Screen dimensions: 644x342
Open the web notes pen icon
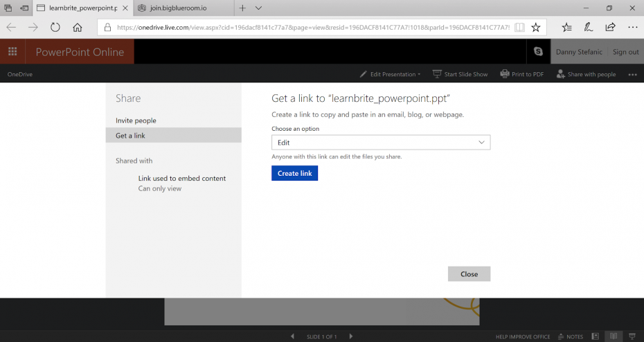tap(589, 28)
